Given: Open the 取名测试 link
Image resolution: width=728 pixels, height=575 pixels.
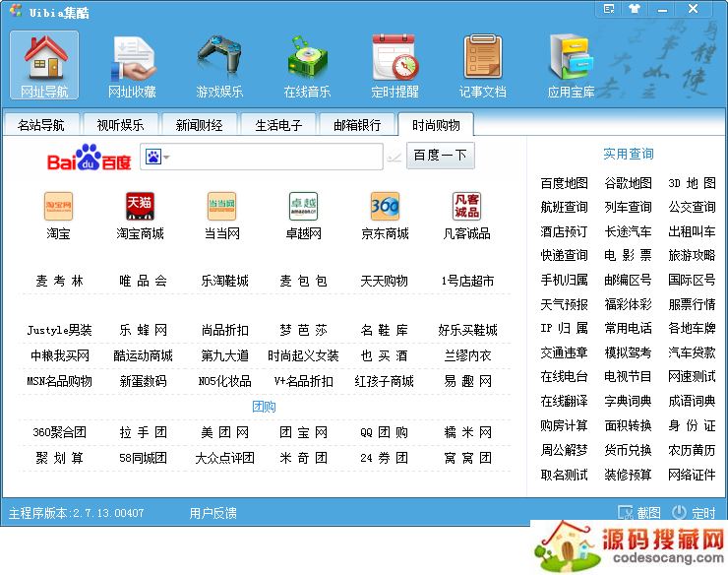Looking at the screenshot, I should (564, 475).
